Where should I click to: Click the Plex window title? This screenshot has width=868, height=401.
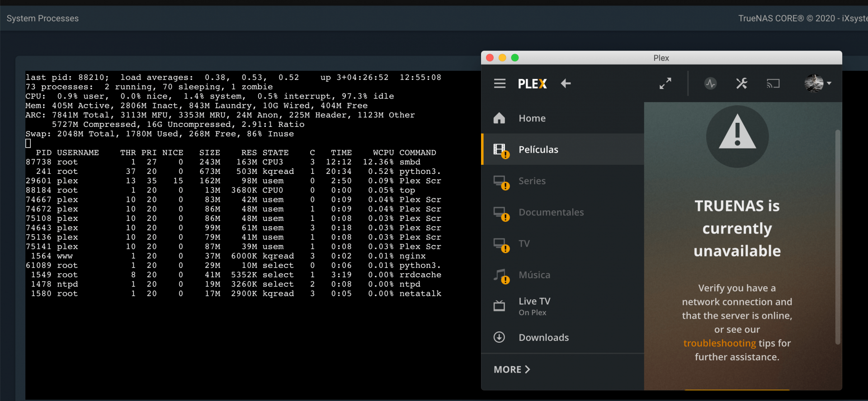(x=661, y=58)
